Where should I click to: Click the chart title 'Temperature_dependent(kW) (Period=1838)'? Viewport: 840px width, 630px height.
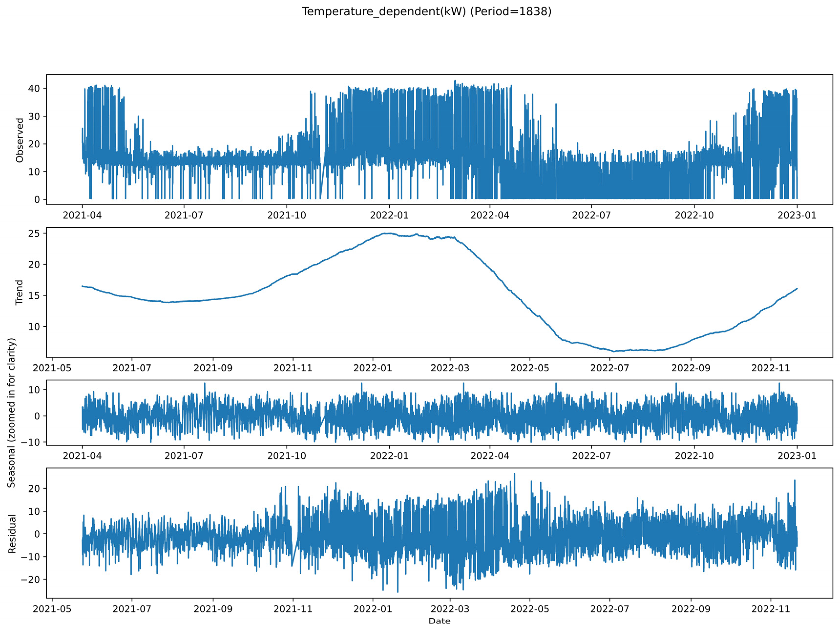click(426, 11)
